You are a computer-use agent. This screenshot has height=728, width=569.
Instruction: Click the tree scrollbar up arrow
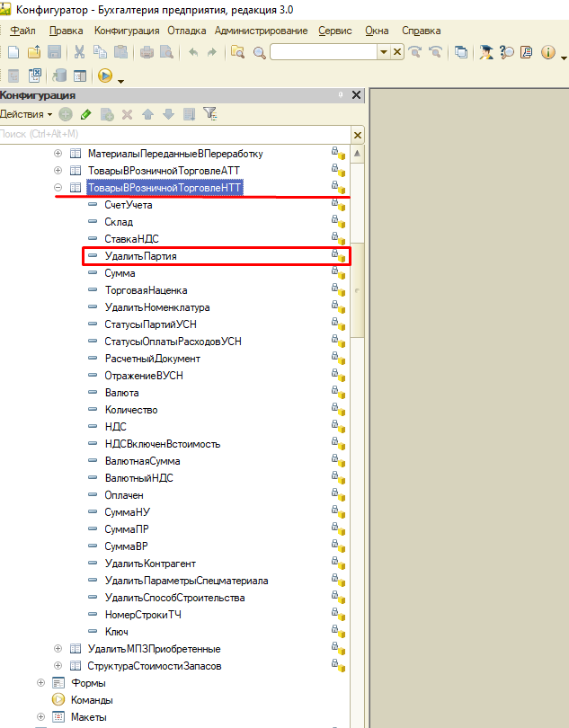tap(357, 153)
